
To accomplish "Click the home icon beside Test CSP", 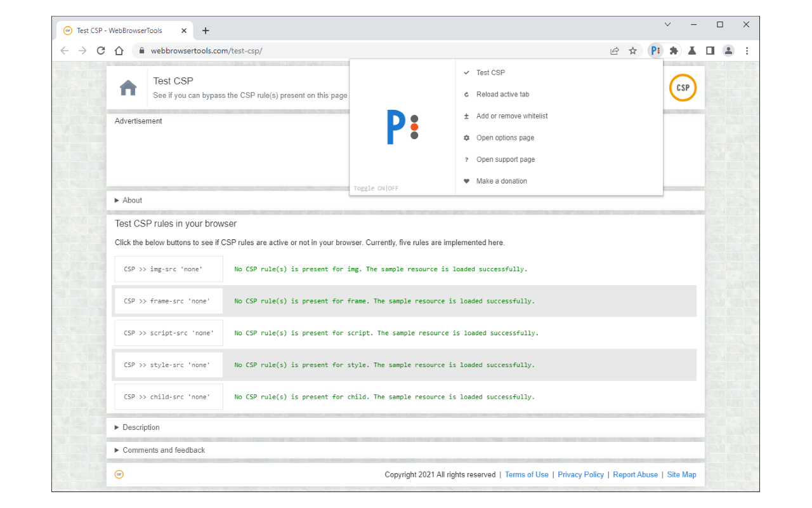I will pos(128,88).
